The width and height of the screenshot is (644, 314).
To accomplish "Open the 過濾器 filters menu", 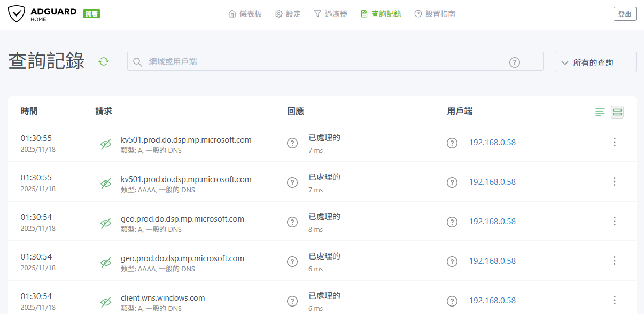I will click(330, 14).
